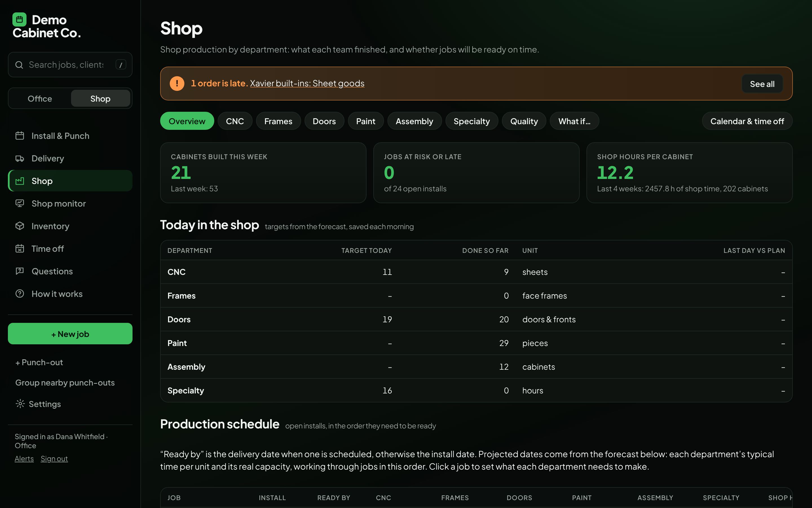Image resolution: width=812 pixels, height=508 pixels.
Task: Click the Shop factory icon in sidebar
Action: 20,181
